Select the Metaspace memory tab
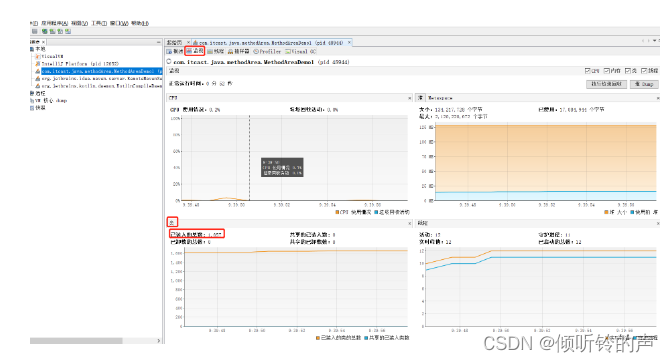 pos(440,98)
